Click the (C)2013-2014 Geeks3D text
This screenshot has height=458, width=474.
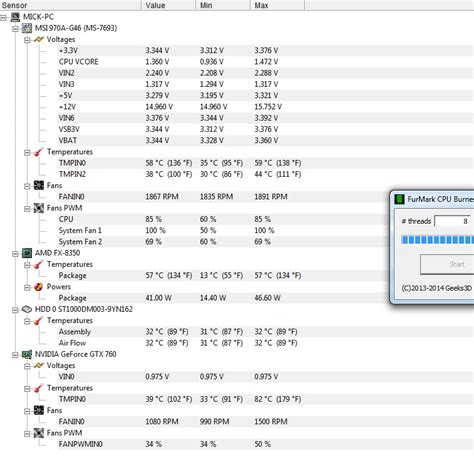tap(436, 288)
